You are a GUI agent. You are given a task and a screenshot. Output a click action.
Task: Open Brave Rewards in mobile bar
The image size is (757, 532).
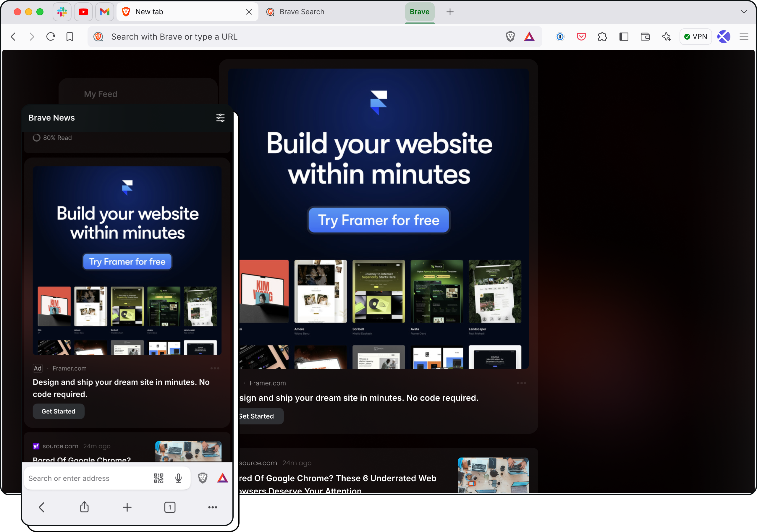(x=223, y=478)
